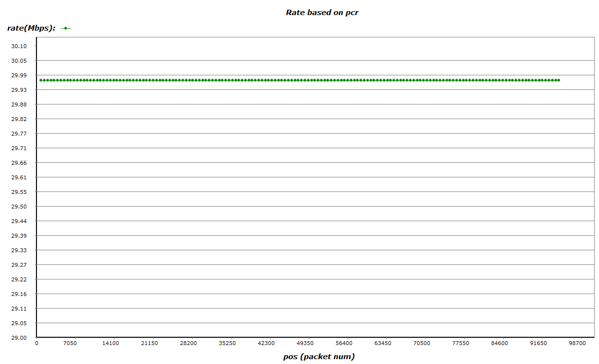Click the 0 x-axis label

36,344
